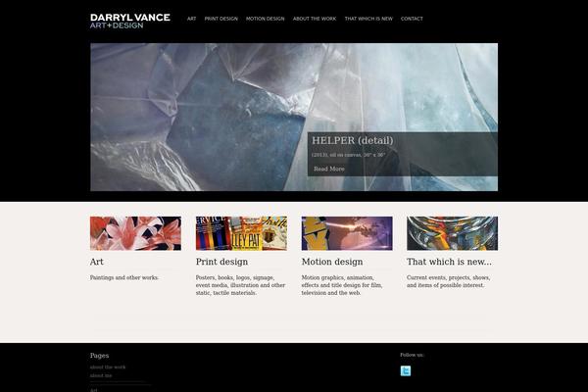
Task: Go to PRINT DESIGN in navigation
Action: click(220, 19)
